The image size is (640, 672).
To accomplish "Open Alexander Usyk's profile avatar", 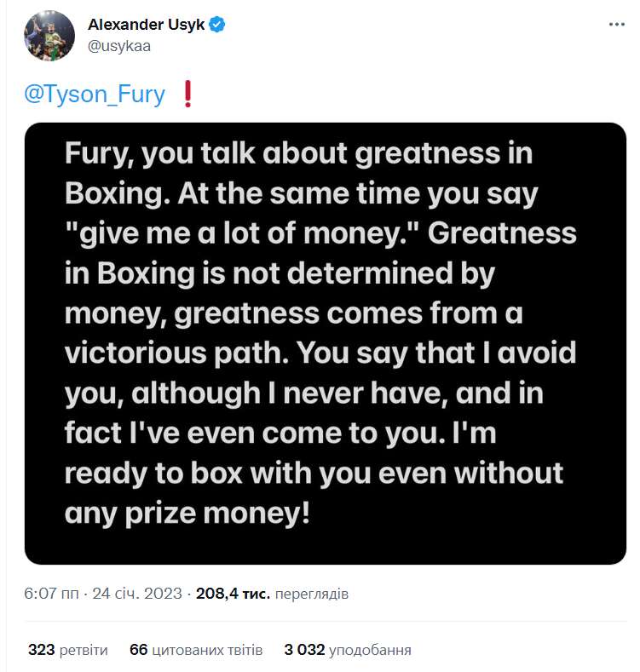I will point(49,35).
